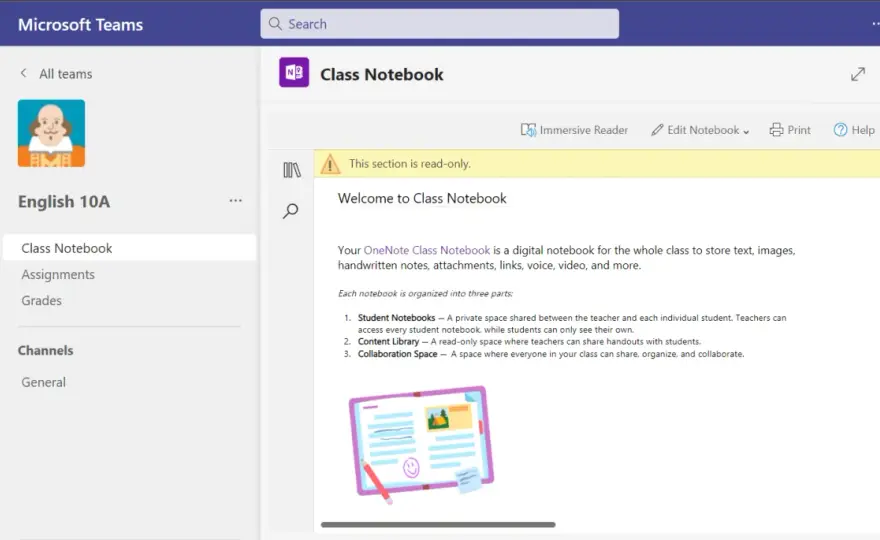Screen dimensions: 880x540
Task: Open the more options ellipsis in the top bar
Action: tap(875, 24)
